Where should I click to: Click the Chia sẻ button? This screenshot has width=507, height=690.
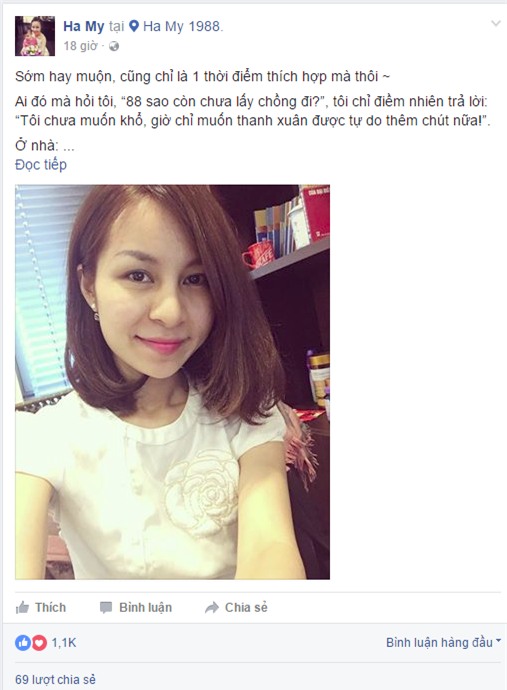tap(236, 608)
